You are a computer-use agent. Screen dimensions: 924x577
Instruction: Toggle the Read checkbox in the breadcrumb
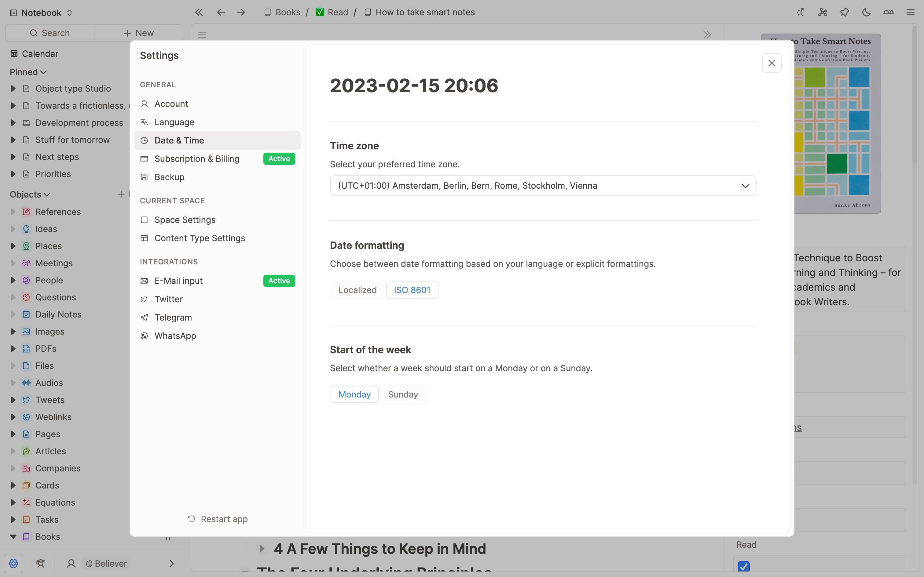pos(320,12)
